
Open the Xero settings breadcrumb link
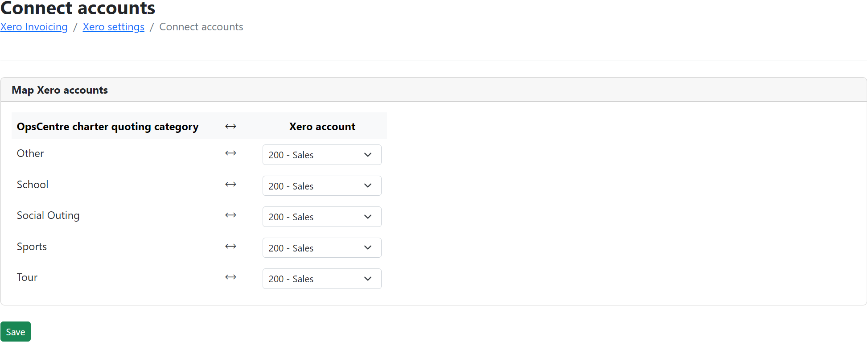point(113,27)
